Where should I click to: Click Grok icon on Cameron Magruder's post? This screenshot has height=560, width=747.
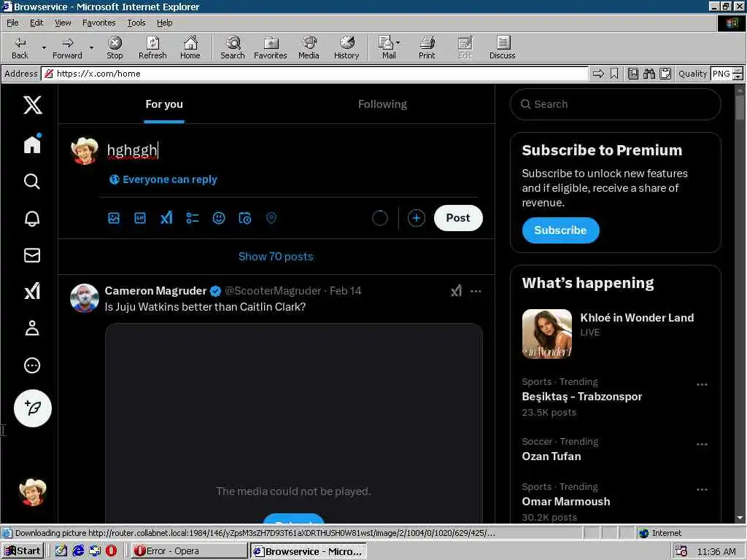pos(457,291)
